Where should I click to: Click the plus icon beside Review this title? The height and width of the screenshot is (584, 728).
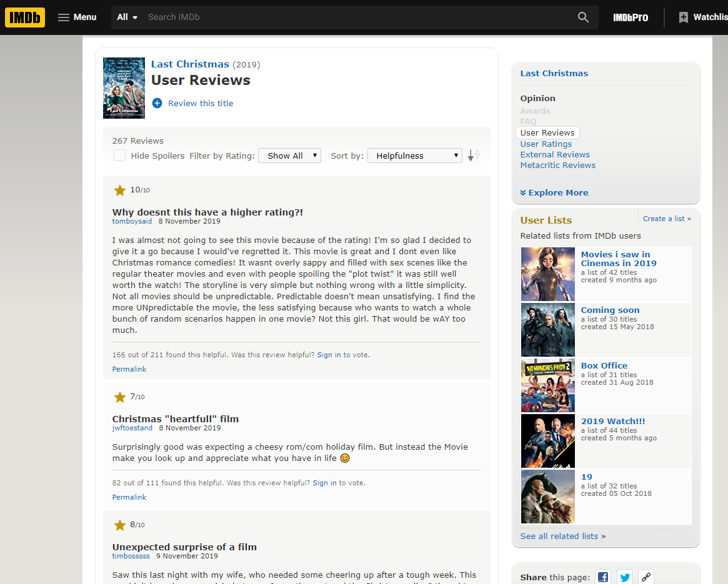click(157, 103)
